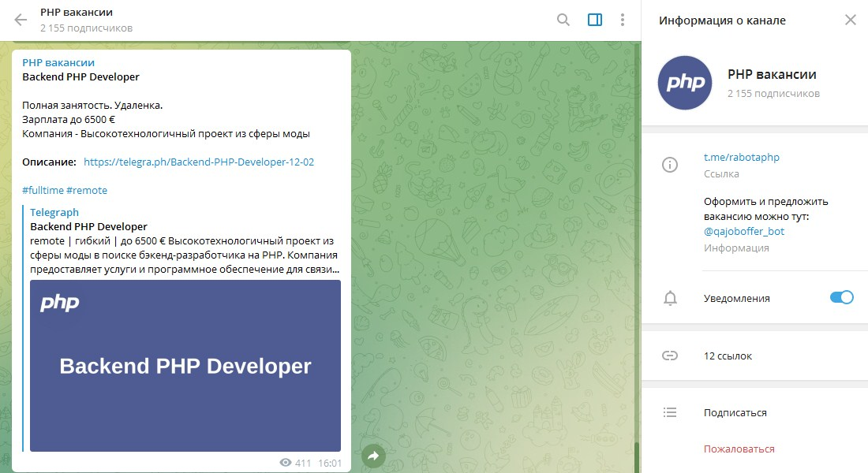The height and width of the screenshot is (473, 868).
Task: Open search in the channel
Action: tap(563, 20)
